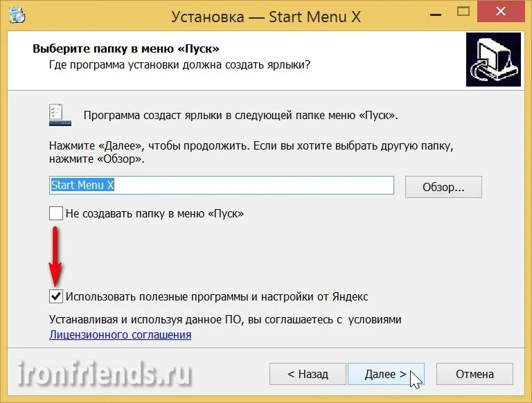Screen dimensions: 532x403
Task: Click the Start menu folder icon beside the description
Action: [x=60, y=115]
